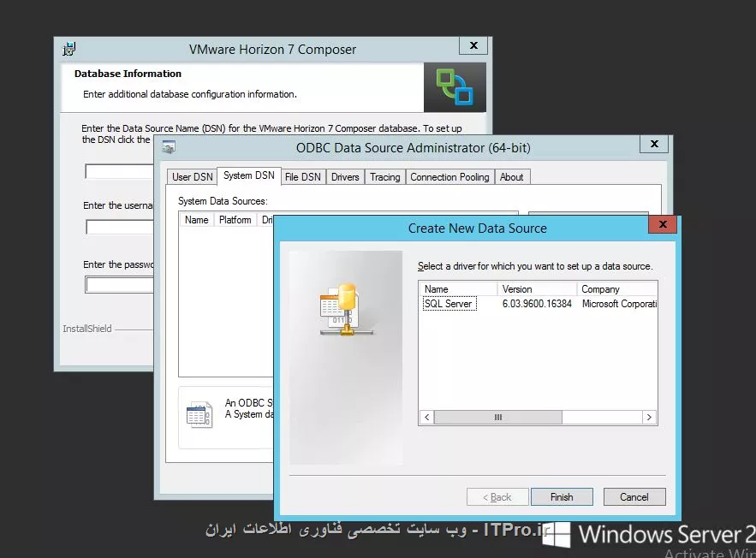Click the disabled Back button

tap(497, 496)
